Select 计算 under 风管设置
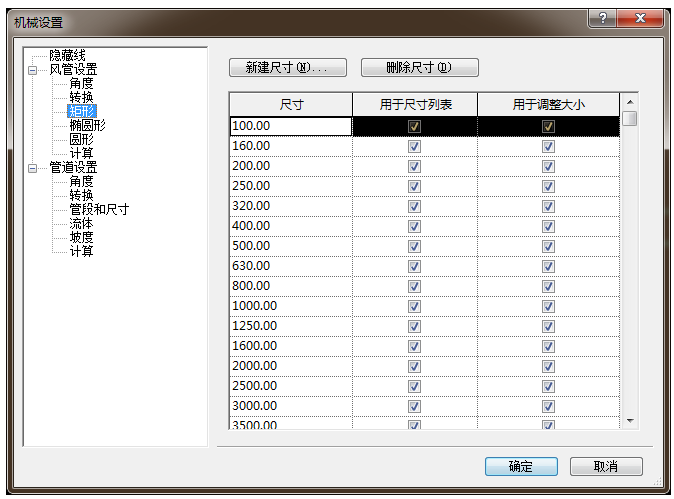The height and width of the screenshot is (499, 674). click(x=81, y=153)
